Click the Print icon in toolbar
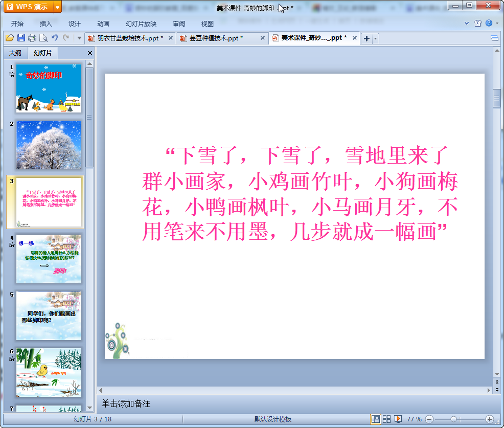 (x=32, y=38)
